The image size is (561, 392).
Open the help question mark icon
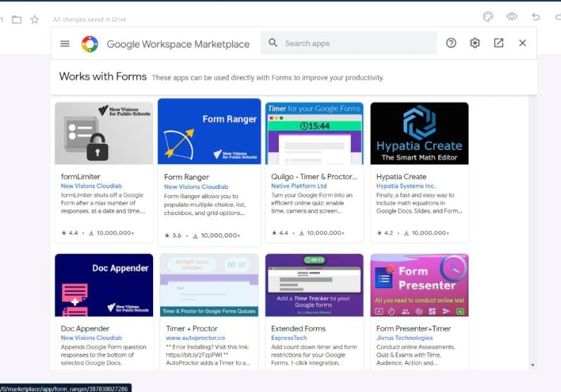451,43
